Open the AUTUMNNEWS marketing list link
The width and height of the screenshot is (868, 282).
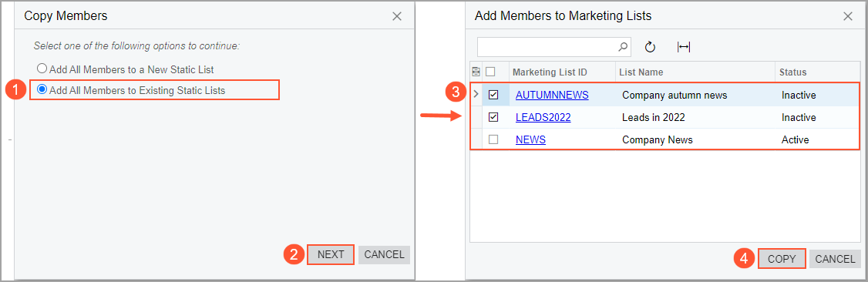click(552, 95)
